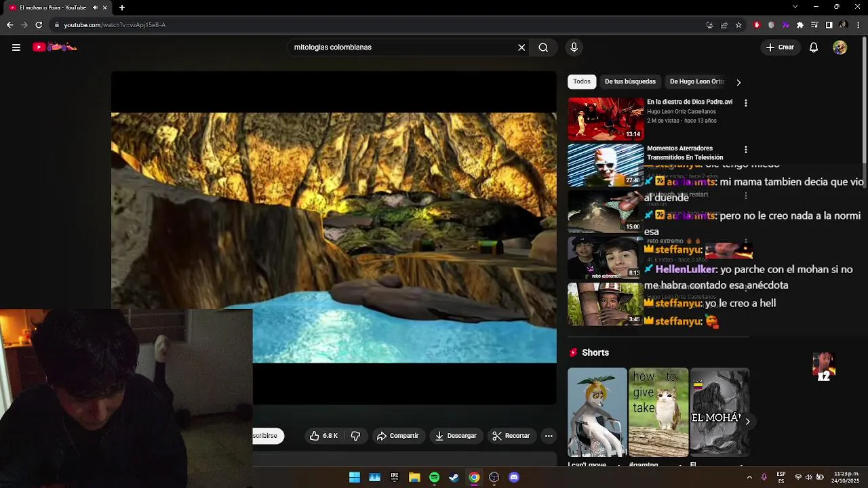
Task: Dislike the video
Action: pos(355,436)
